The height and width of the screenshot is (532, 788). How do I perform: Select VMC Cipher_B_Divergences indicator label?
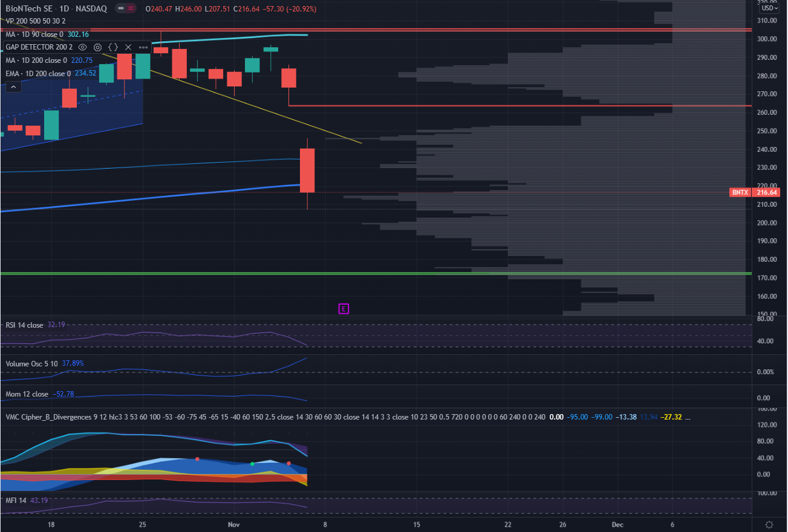48,417
